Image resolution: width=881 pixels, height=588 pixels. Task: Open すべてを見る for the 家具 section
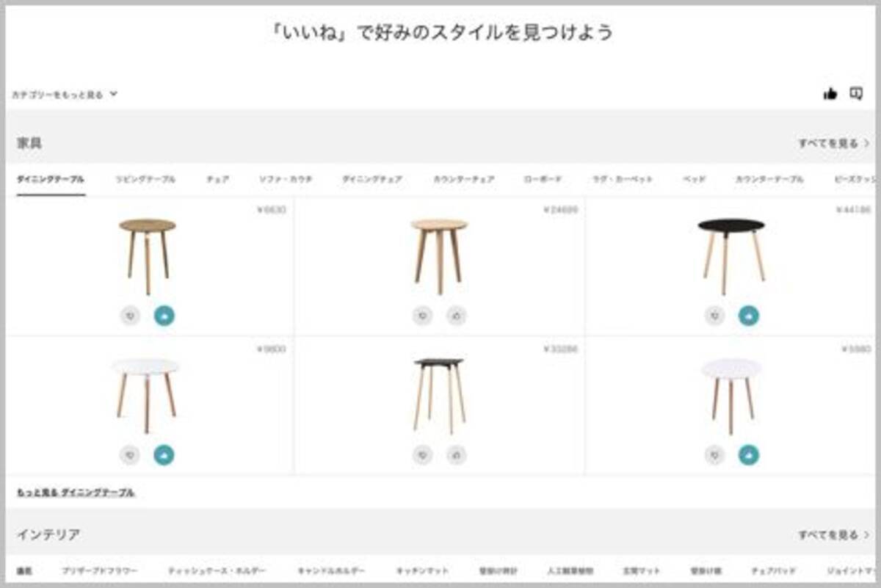coord(835,143)
